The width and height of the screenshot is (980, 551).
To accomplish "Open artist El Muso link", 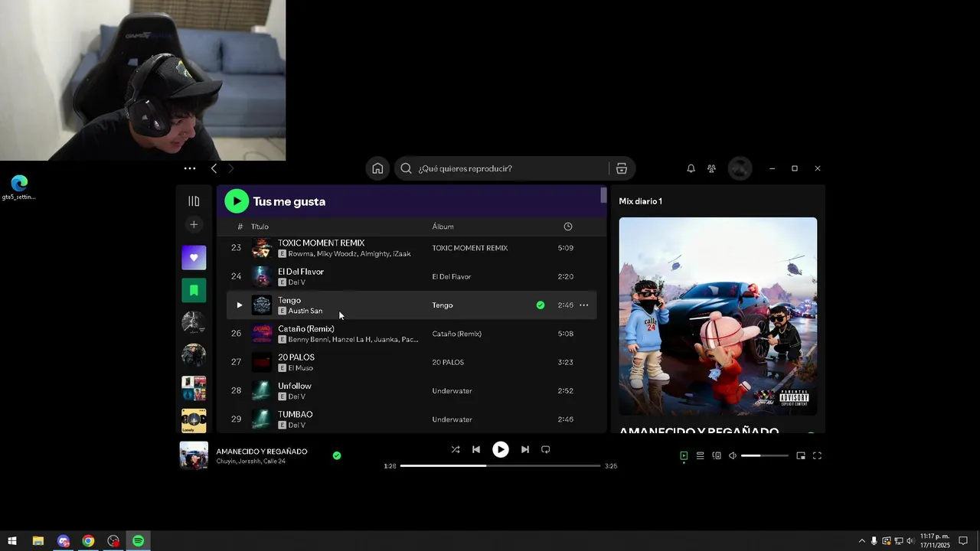I will [x=300, y=368].
